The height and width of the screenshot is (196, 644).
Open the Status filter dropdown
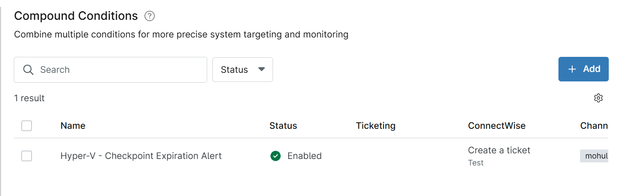(x=242, y=69)
